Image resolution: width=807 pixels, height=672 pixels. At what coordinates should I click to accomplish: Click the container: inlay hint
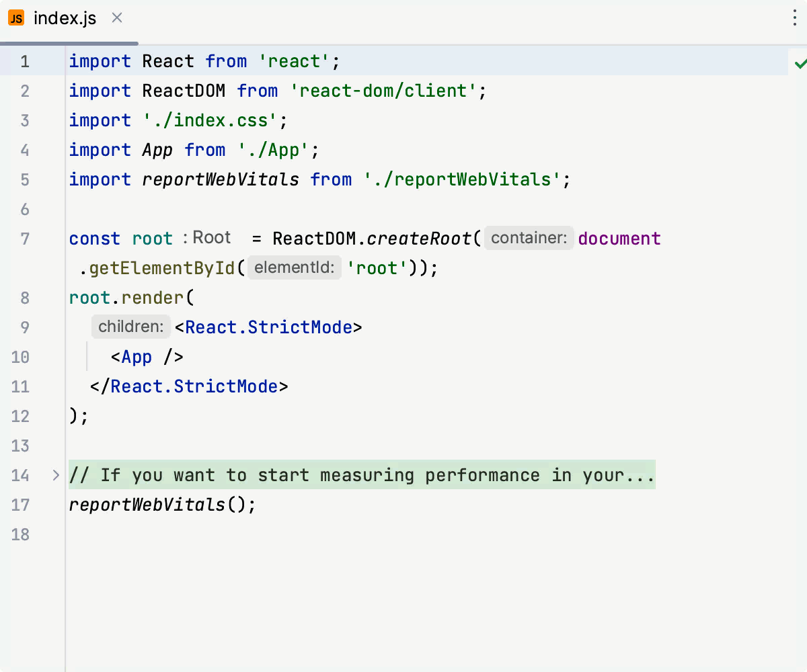pos(529,238)
